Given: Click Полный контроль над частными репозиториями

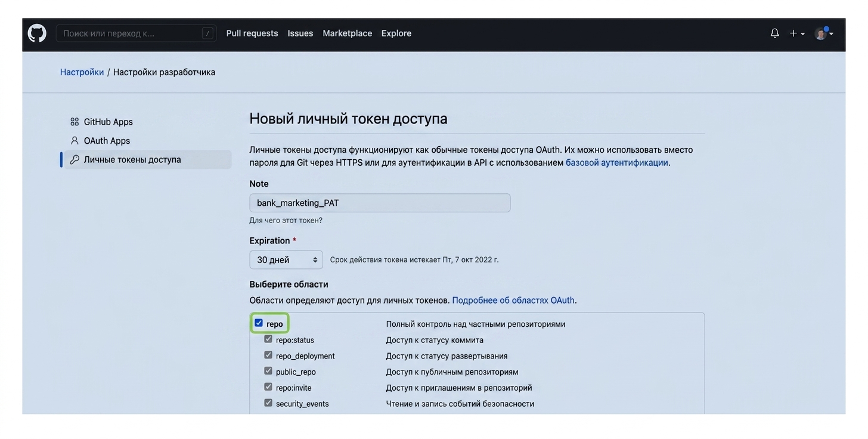Looking at the screenshot, I should [476, 324].
